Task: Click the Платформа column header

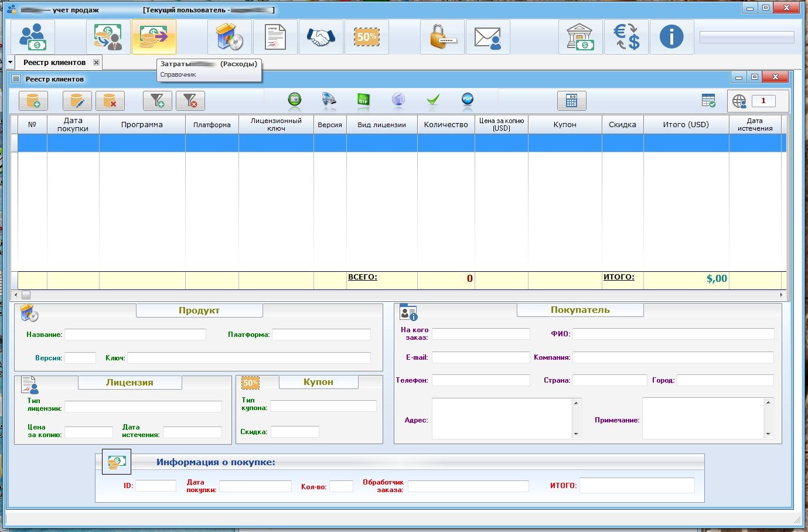Action: click(212, 124)
